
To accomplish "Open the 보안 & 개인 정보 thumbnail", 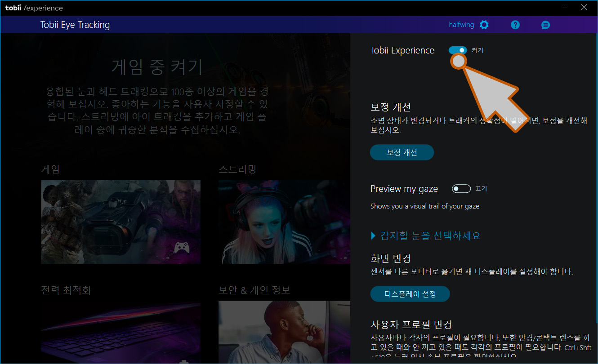I will (x=284, y=332).
